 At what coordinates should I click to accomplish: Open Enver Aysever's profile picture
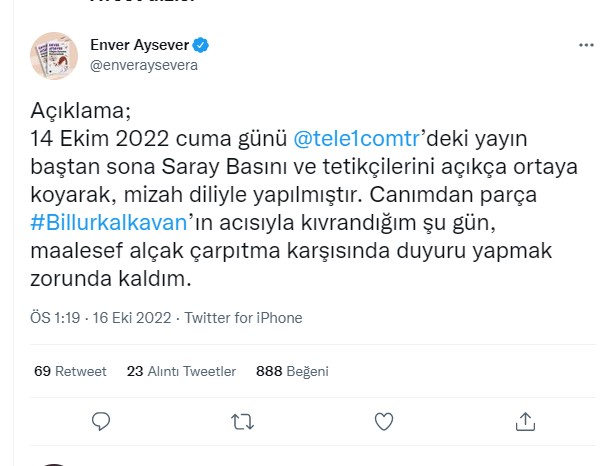tap(55, 57)
